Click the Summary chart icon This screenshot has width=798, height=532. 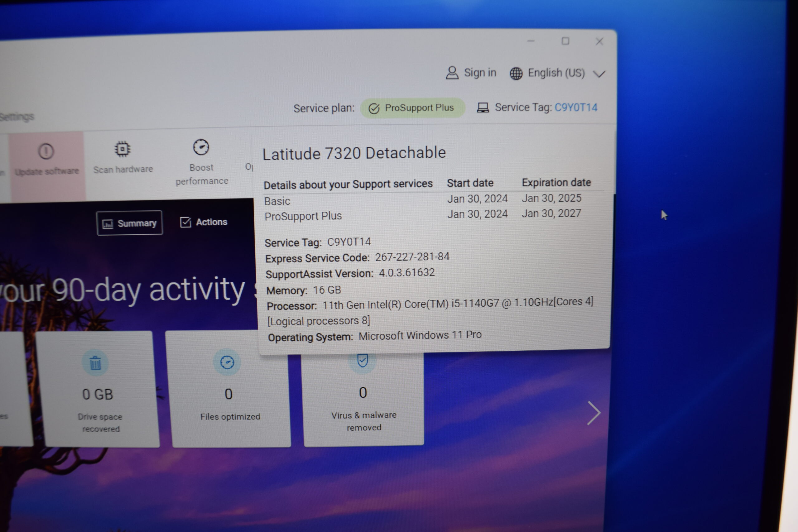pos(108,224)
